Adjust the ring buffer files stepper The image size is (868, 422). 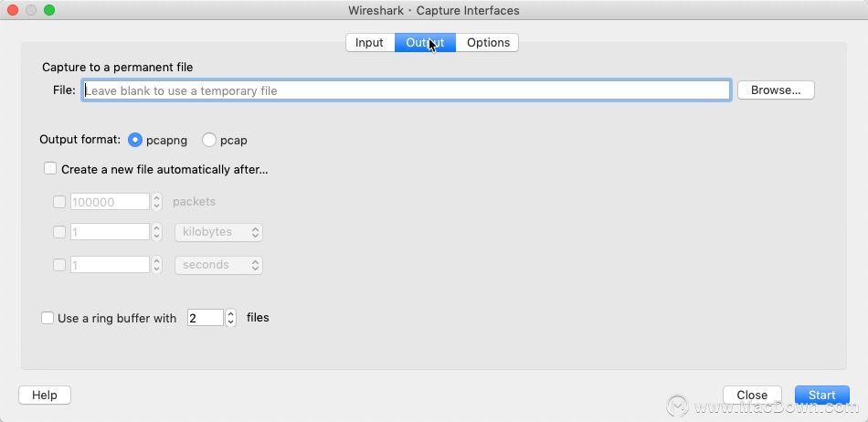pyautogui.click(x=231, y=318)
